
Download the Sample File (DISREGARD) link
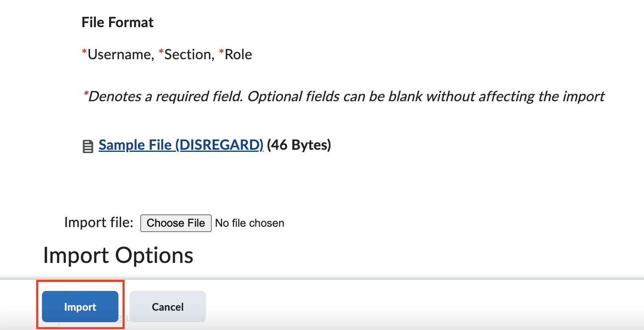(x=181, y=145)
